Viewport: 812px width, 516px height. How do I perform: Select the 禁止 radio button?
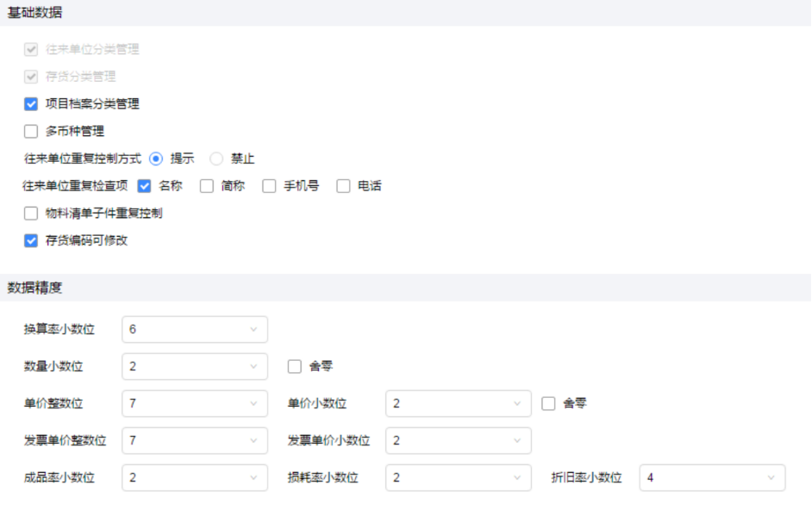tap(216, 159)
